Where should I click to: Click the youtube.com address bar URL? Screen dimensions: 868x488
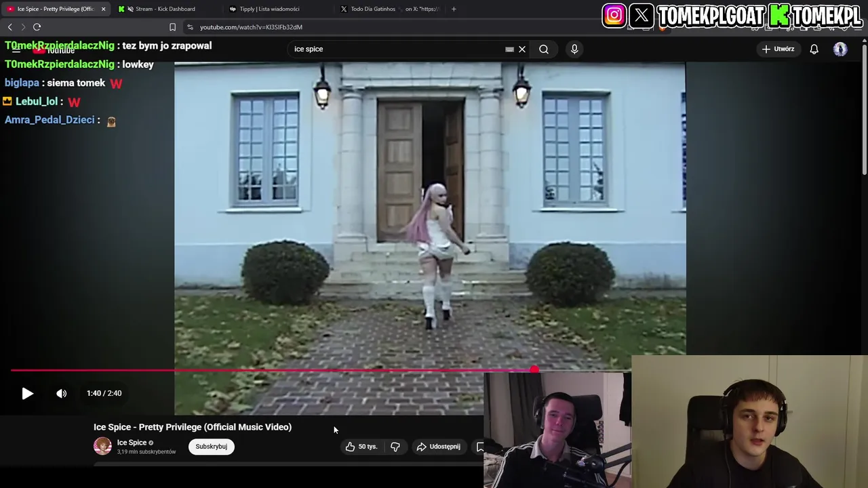coord(251,27)
